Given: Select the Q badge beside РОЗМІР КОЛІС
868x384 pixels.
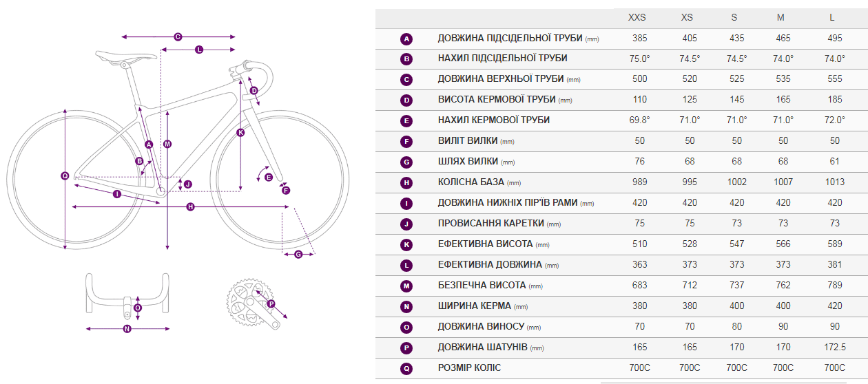Looking at the screenshot, I should click(x=406, y=369).
